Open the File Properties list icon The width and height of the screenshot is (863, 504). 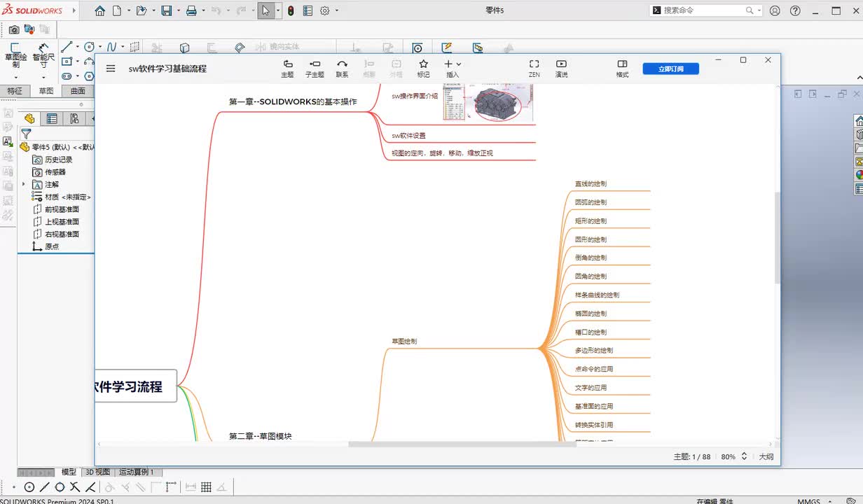click(x=308, y=10)
